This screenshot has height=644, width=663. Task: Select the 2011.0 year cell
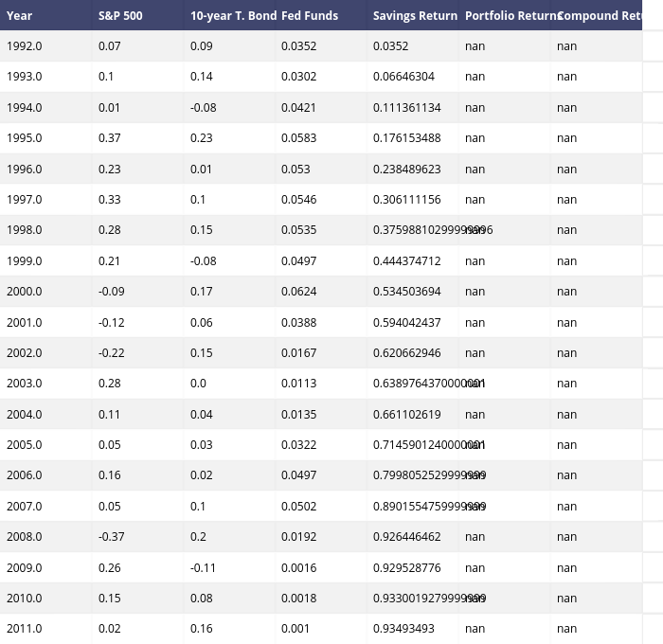(x=25, y=629)
